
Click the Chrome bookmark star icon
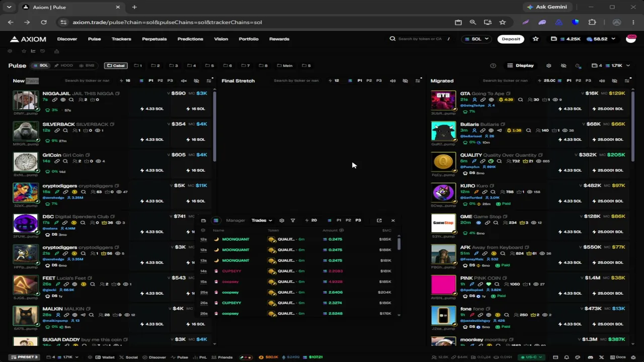point(502,22)
